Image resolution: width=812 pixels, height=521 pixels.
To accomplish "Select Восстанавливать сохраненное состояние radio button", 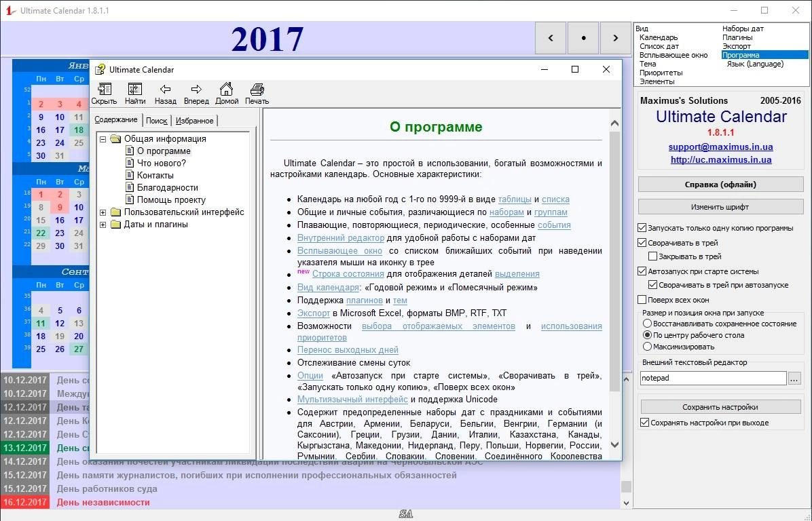I will pos(647,324).
